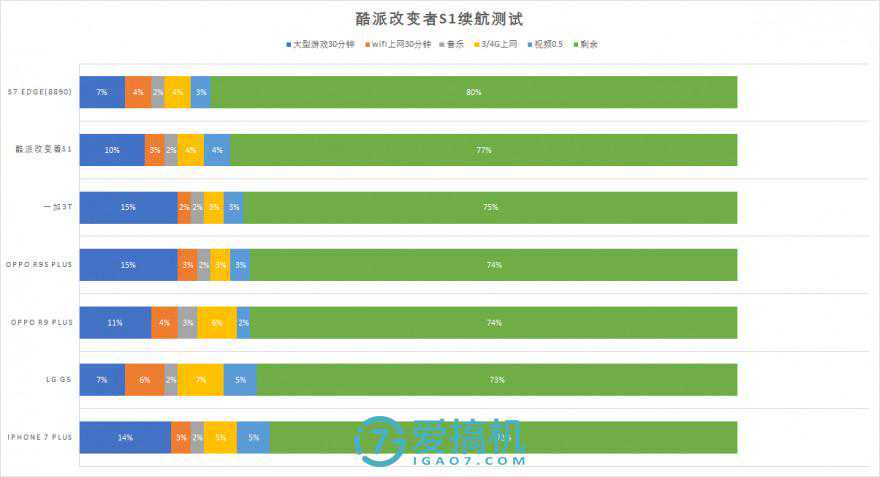Click the blue 大型游戏30分钟 legend marker
Screen dimensions: 880x477
tap(289, 45)
